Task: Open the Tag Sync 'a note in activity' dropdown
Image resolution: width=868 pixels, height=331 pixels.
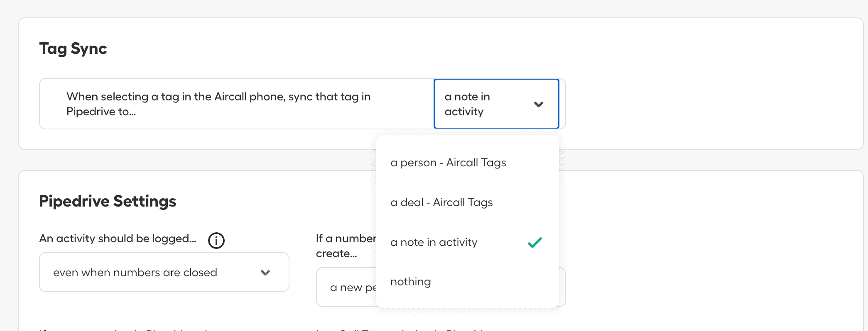Action: [496, 104]
